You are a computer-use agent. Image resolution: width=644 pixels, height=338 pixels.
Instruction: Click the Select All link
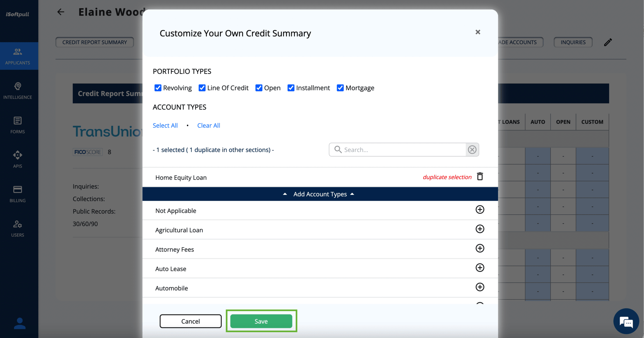click(165, 126)
